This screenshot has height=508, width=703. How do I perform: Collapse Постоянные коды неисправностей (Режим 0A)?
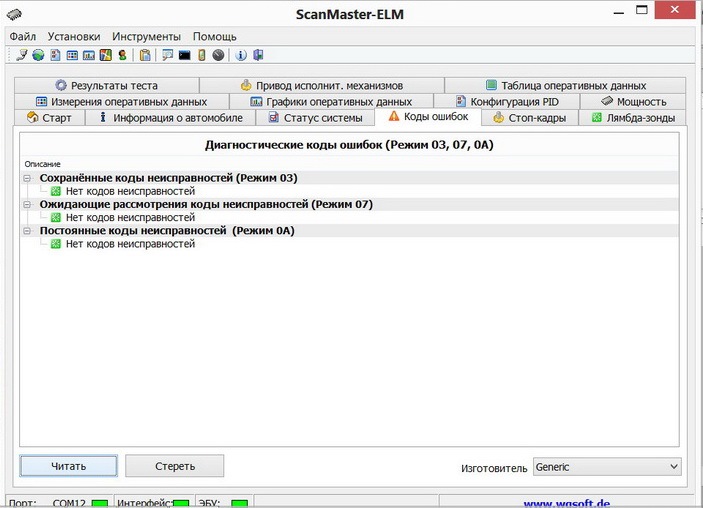[27, 231]
